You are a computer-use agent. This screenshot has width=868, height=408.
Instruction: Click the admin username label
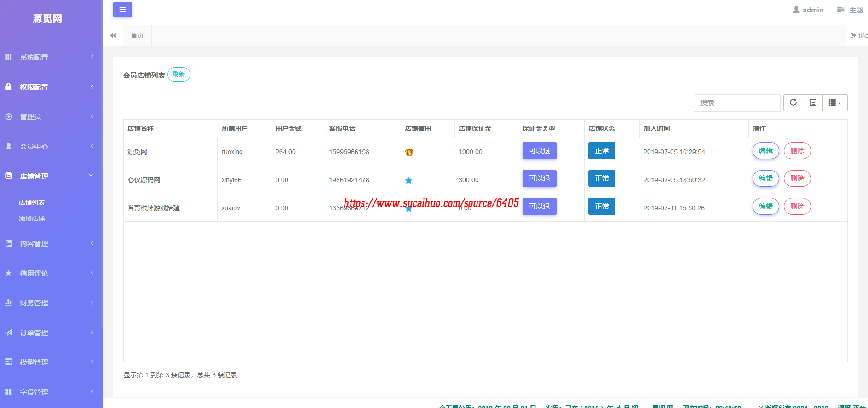(813, 10)
